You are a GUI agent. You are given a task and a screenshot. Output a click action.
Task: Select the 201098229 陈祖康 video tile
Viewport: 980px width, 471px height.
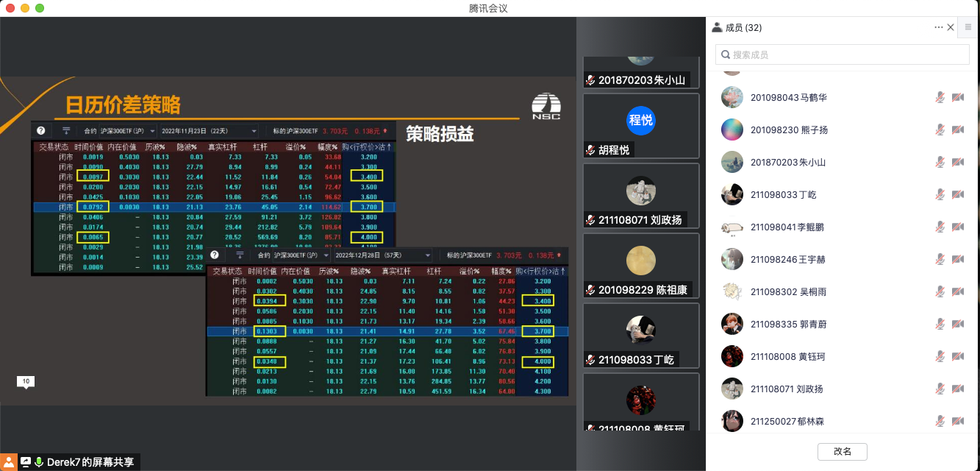640,265
